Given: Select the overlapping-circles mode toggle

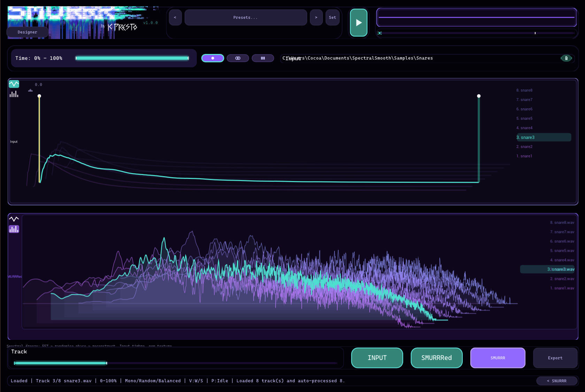Looking at the screenshot, I should coord(238,58).
